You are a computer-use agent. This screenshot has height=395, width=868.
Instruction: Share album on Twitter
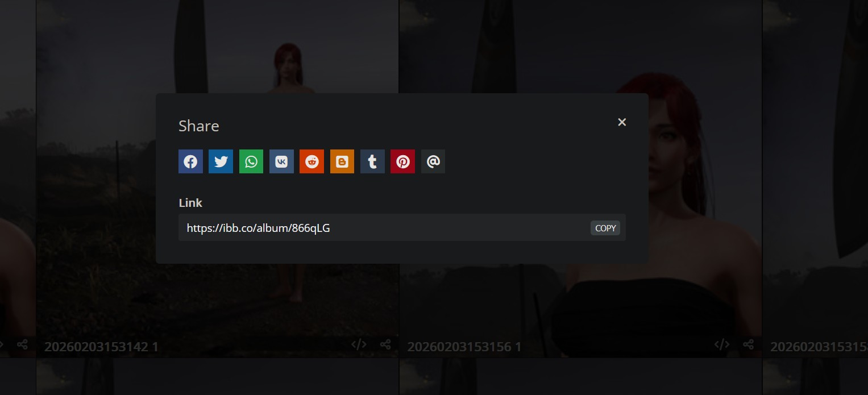[221, 161]
